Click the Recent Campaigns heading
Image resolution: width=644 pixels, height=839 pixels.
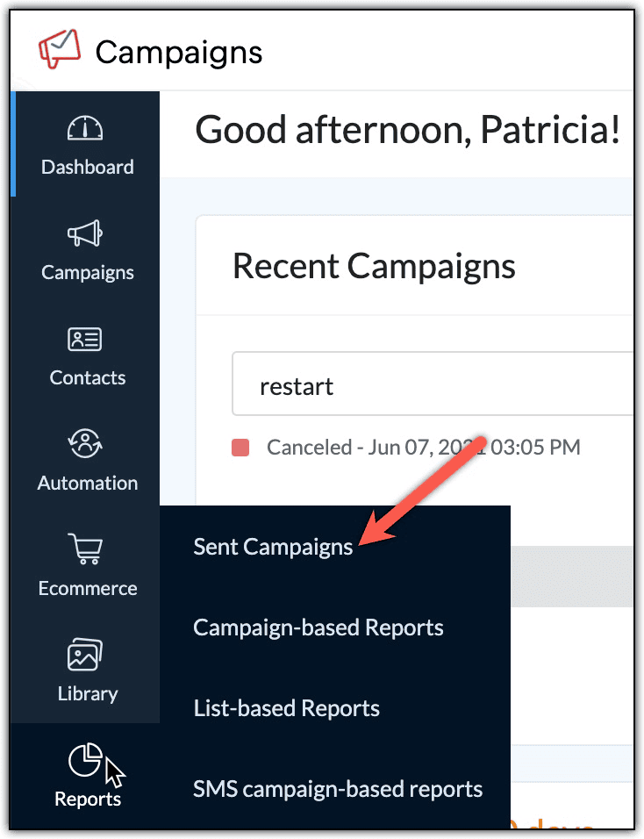click(374, 267)
